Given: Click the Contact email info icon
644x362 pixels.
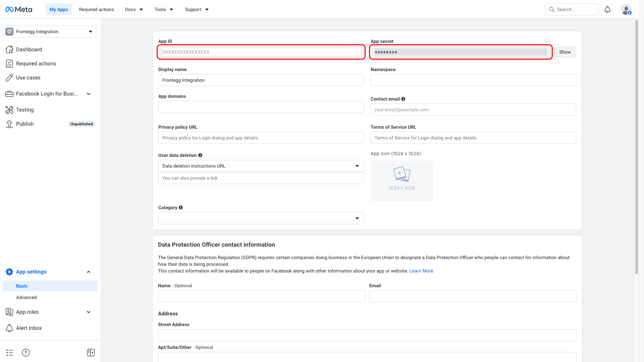Looking at the screenshot, I should (403, 99).
